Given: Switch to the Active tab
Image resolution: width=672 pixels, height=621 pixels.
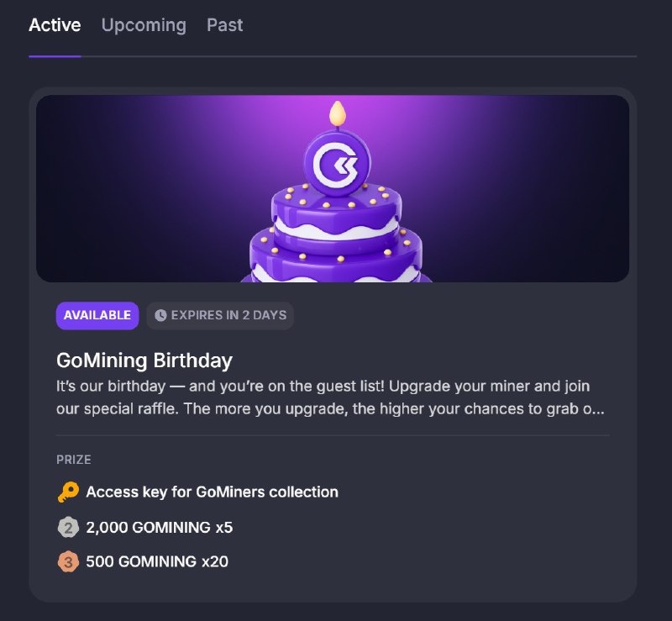Looking at the screenshot, I should (55, 25).
